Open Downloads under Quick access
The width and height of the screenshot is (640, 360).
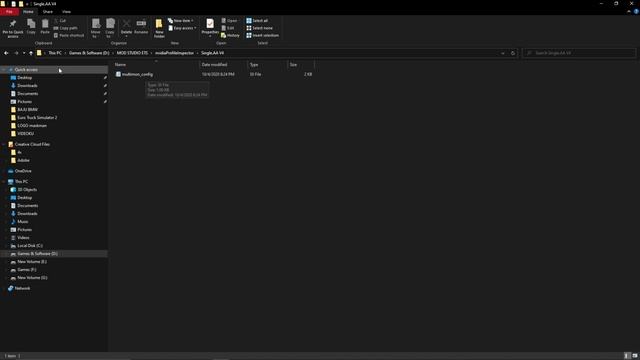click(27, 86)
